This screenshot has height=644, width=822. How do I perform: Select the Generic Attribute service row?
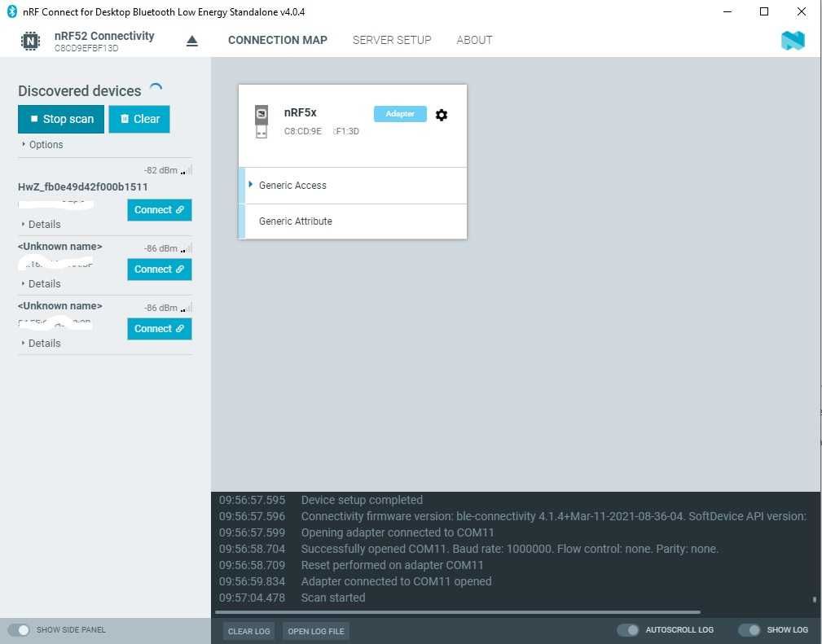[352, 221]
